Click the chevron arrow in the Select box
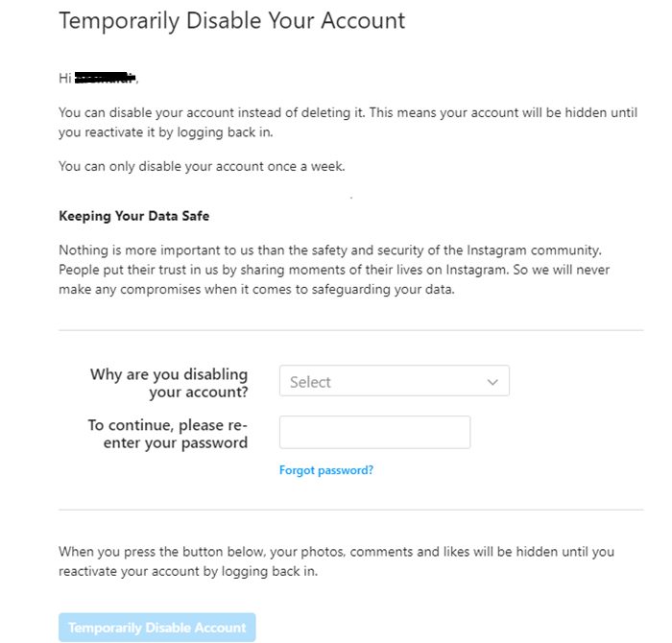Viewport: 672px width, 643px height. [x=492, y=382]
